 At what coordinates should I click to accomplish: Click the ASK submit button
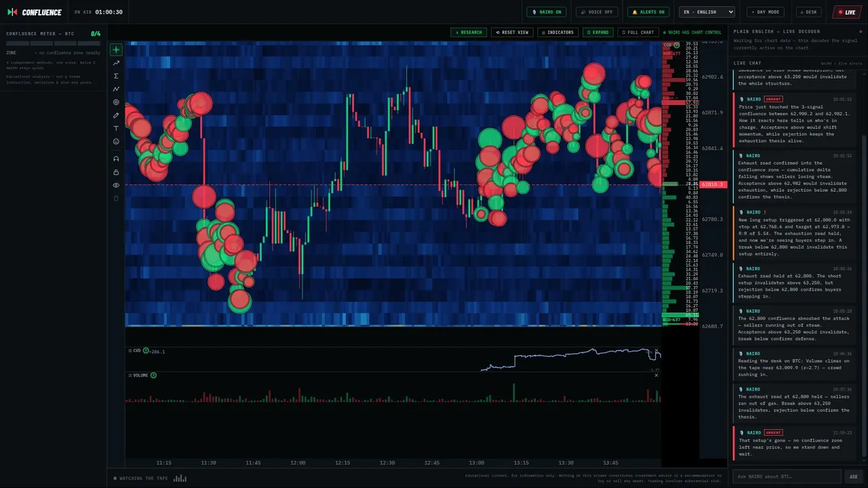point(854,476)
